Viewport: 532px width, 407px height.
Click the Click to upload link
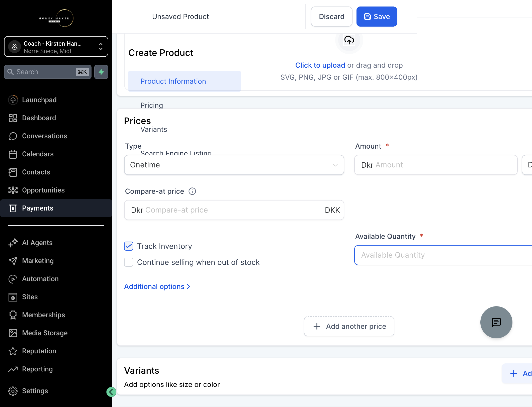[320, 65]
